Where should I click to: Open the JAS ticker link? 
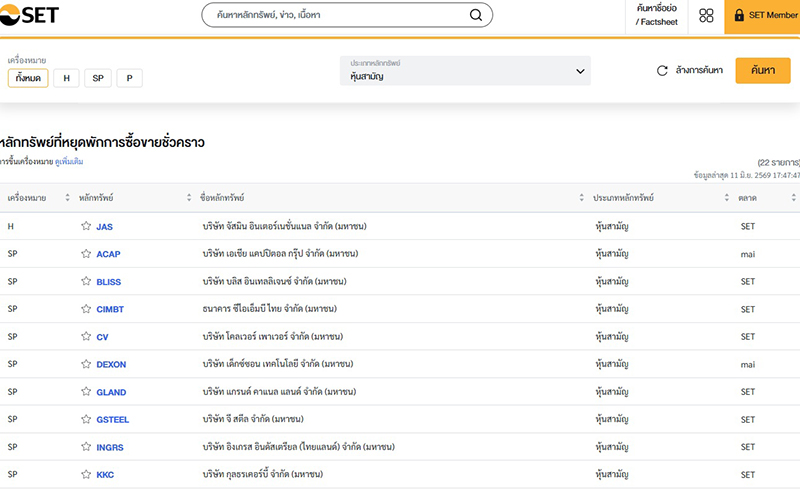tap(105, 227)
